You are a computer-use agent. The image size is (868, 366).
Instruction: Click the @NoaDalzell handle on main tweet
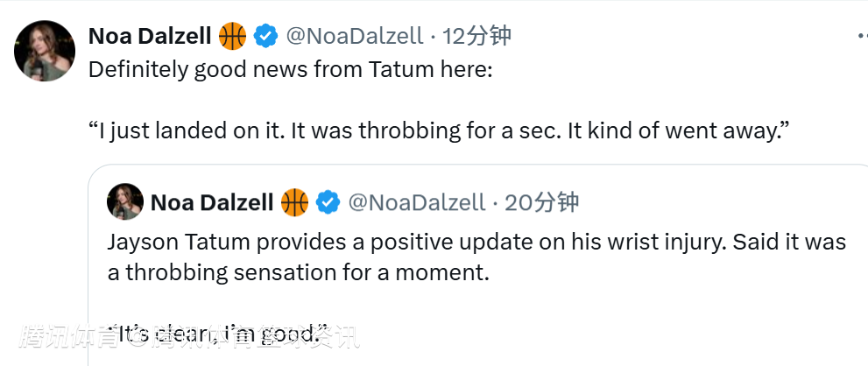356,36
